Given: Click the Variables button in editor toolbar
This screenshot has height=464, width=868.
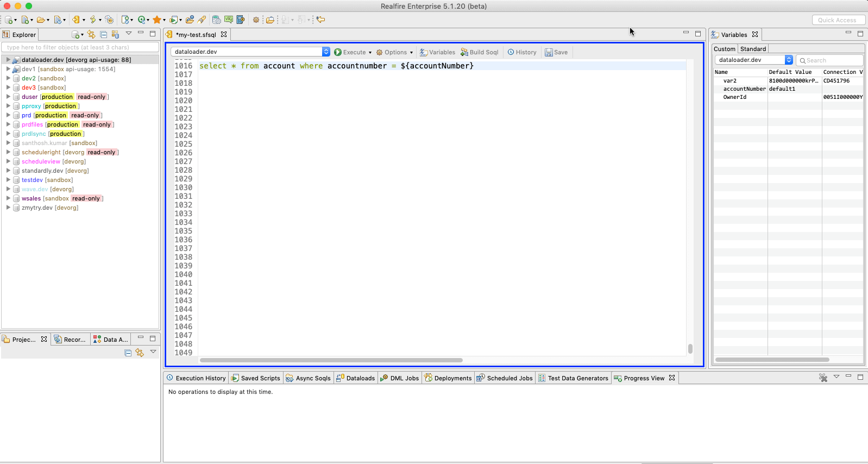Looking at the screenshot, I should (x=437, y=52).
